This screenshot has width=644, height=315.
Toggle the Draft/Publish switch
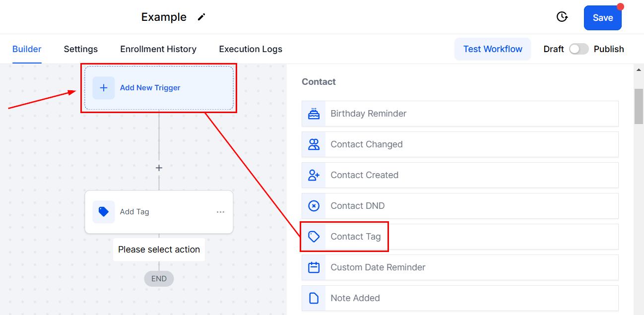579,49
